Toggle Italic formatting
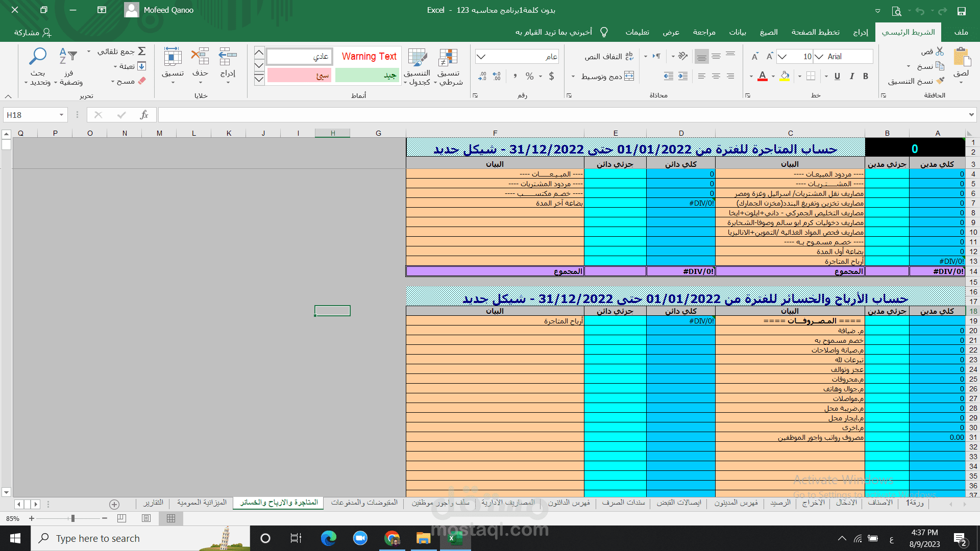Viewport: 980px width, 551px height. tap(851, 77)
